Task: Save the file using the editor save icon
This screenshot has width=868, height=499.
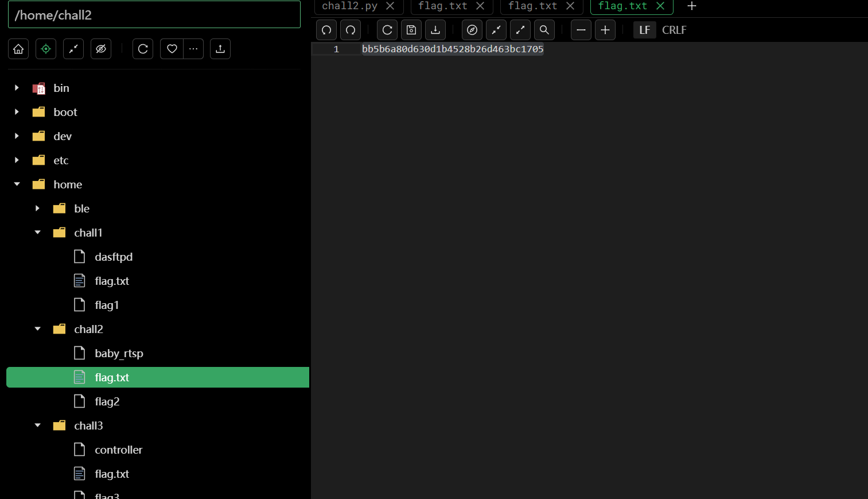Action: click(411, 30)
